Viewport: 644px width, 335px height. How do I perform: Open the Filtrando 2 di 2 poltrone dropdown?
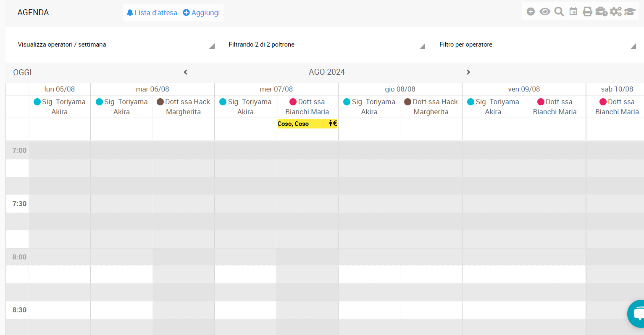(x=327, y=44)
